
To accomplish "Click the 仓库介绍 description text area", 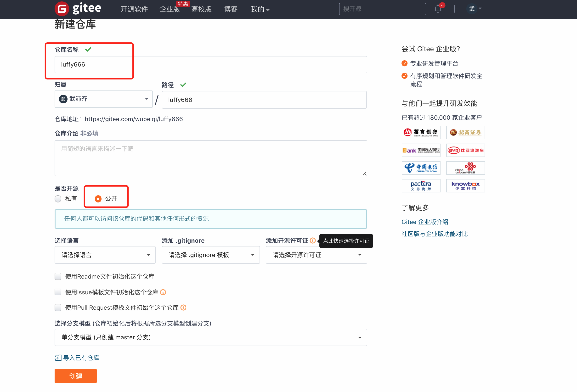I will pos(210,158).
